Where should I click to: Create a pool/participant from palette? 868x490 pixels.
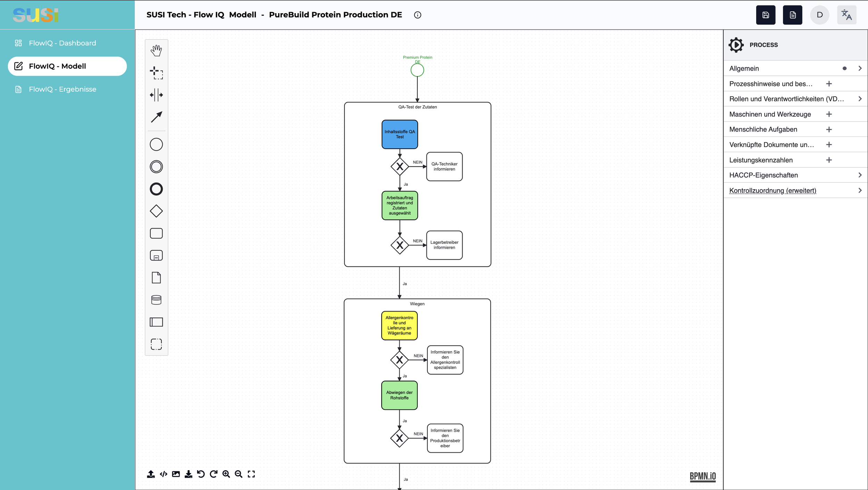point(156,322)
